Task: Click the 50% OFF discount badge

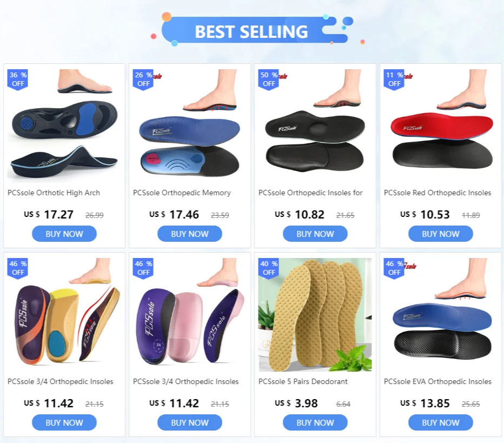Action: [269, 80]
